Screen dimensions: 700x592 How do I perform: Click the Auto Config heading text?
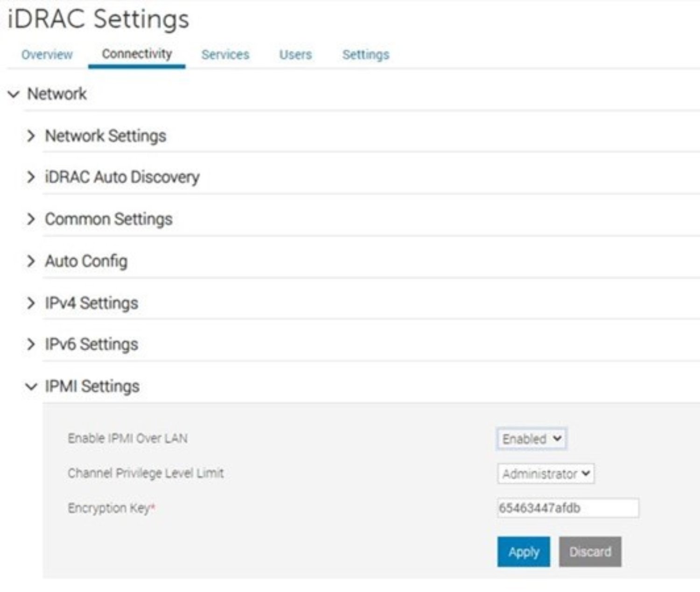pyautogui.click(x=86, y=261)
